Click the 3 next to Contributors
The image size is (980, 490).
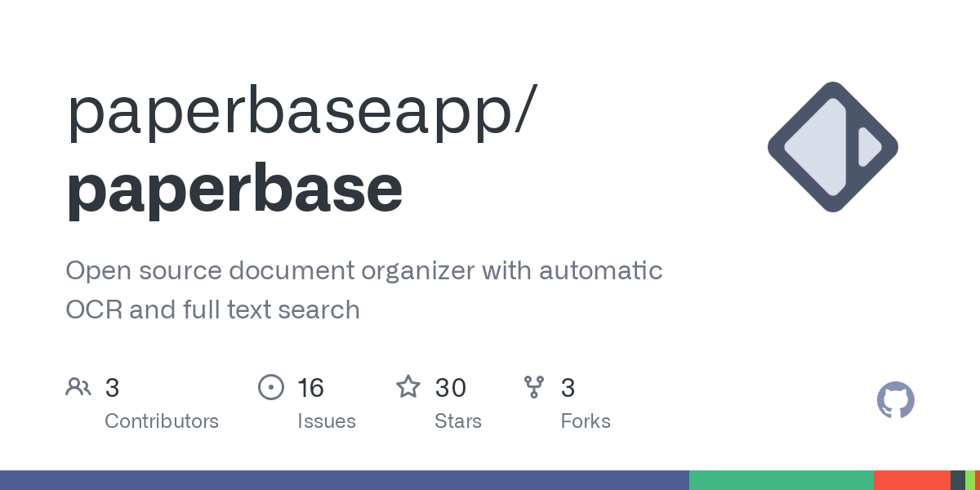(112, 387)
